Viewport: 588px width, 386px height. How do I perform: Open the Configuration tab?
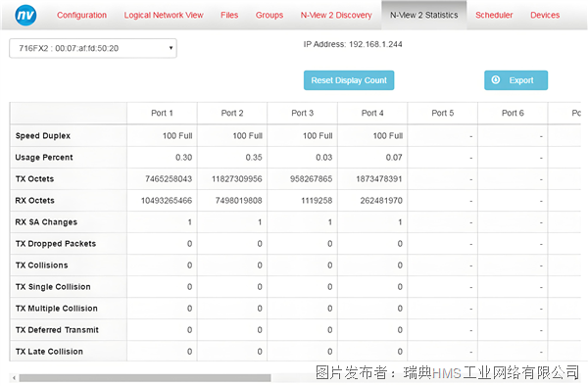81,15
